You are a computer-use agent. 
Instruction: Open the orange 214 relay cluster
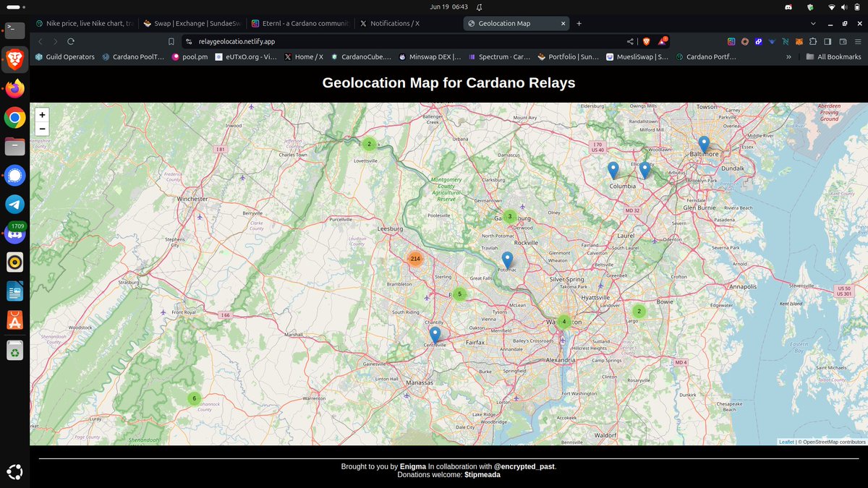tap(415, 258)
